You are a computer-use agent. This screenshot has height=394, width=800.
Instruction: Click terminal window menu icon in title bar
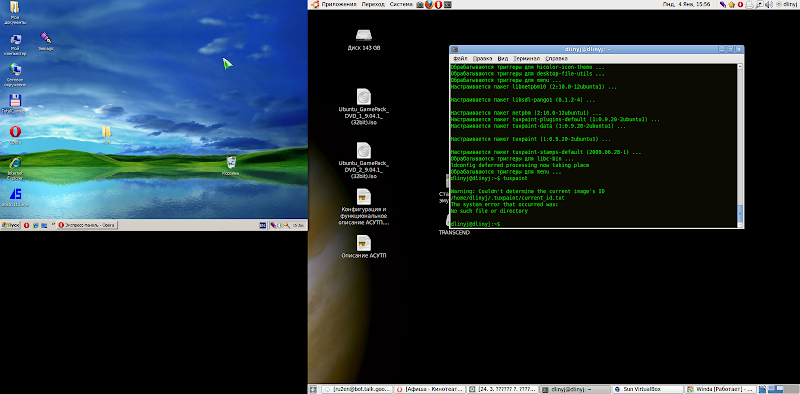455,50
